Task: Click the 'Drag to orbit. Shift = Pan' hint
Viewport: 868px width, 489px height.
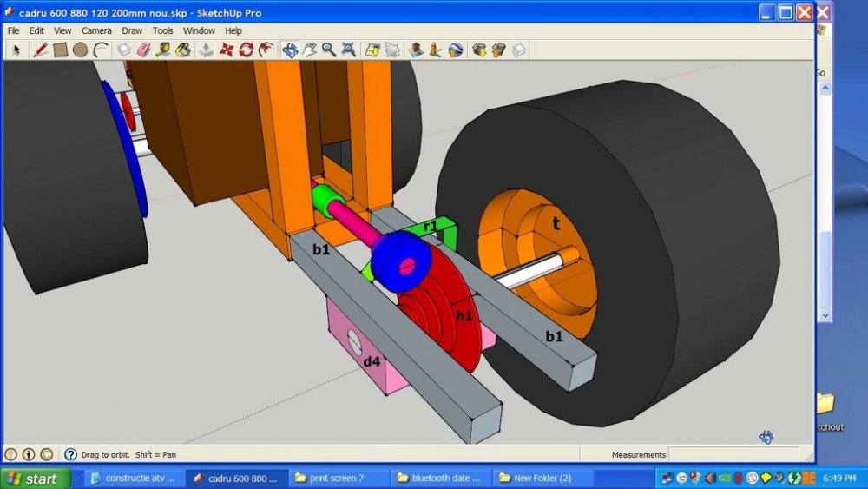Action: point(128,454)
